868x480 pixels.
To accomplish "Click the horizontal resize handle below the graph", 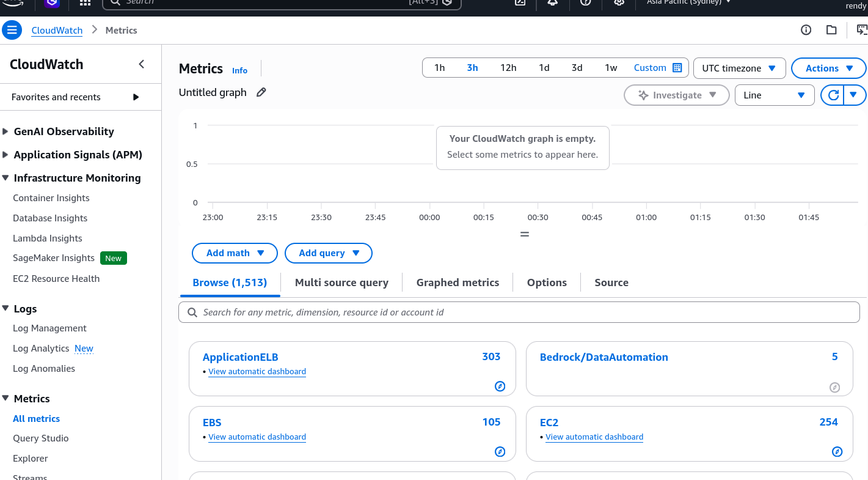I will click(524, 234).
